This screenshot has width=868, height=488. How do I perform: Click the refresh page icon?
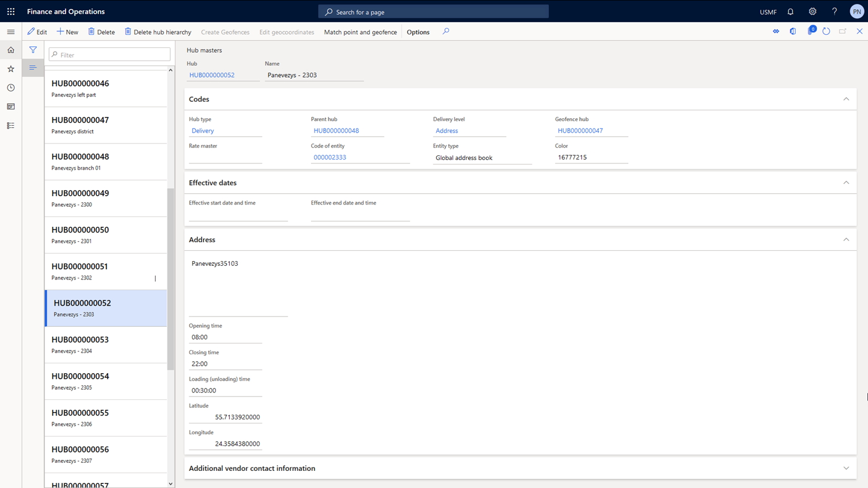[x=826, y=31]
